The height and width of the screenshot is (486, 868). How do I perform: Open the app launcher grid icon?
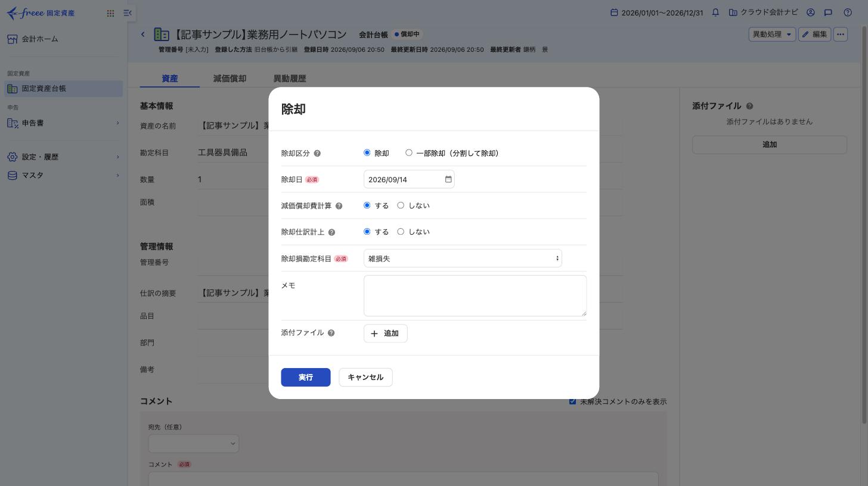(110, 13)
